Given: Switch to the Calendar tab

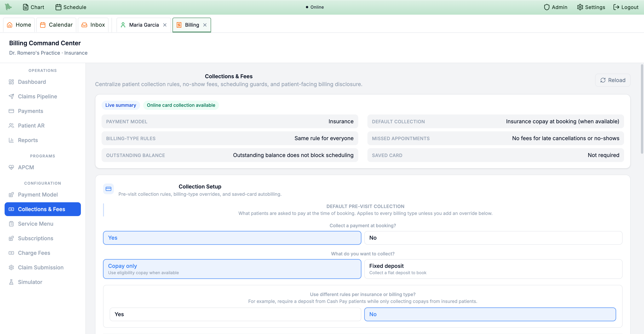Looking at the screenshot, I should (56, 25).
